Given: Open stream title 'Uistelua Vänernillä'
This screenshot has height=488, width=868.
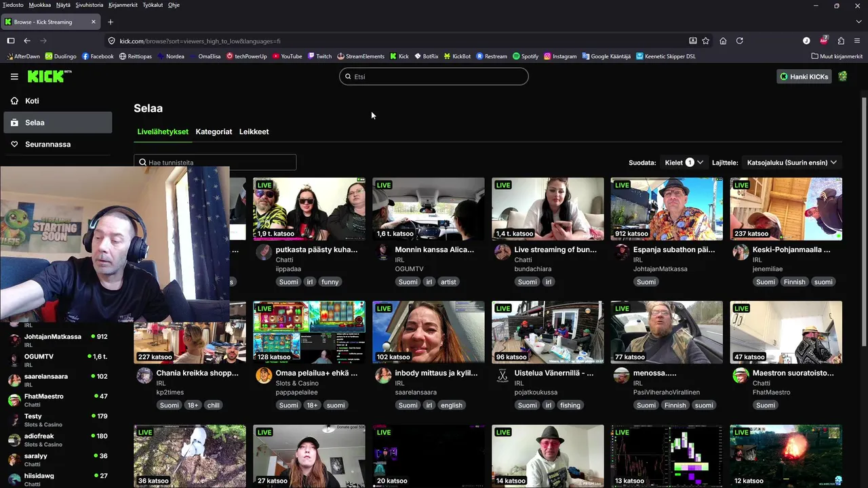Looking at the screenshot, I should 554,373.
